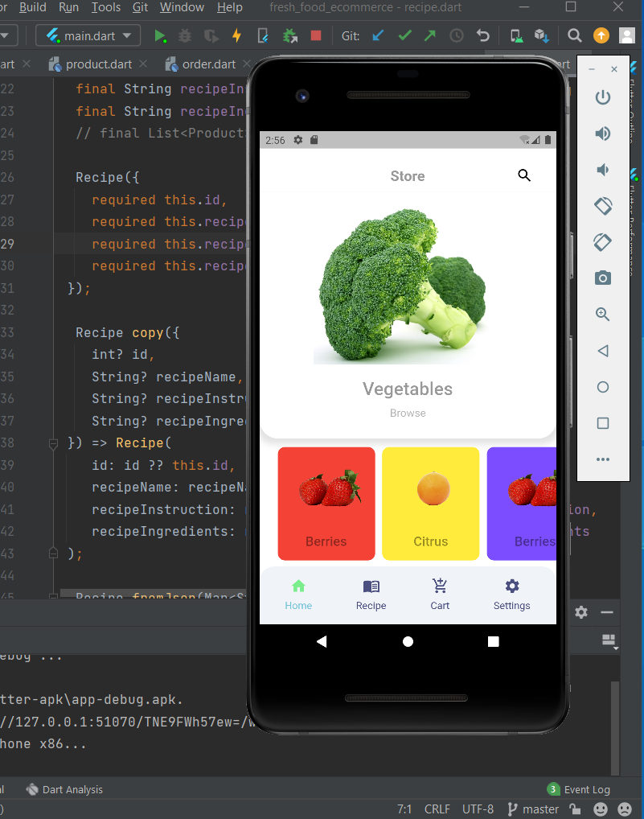Commit changes with the Git checkmark icon
644x819 pixels.
click(x=404, y=35)
